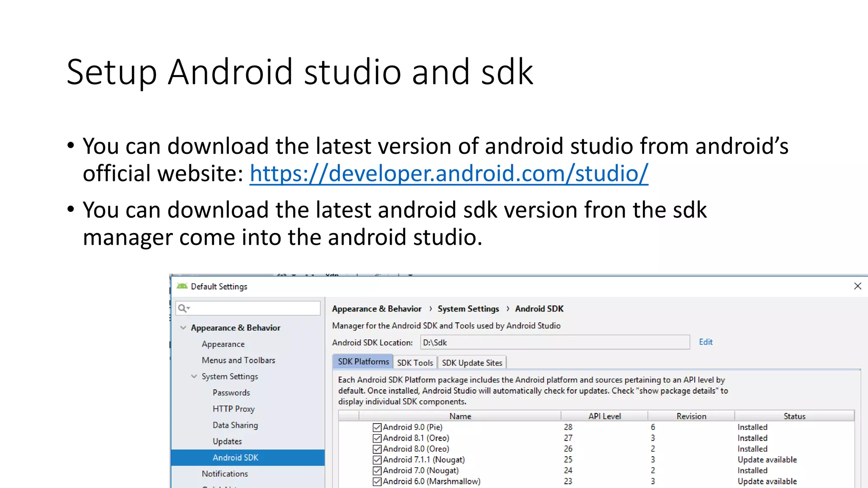
Task: Click Edit next to SDK location
Action: (x=706, y=342)
